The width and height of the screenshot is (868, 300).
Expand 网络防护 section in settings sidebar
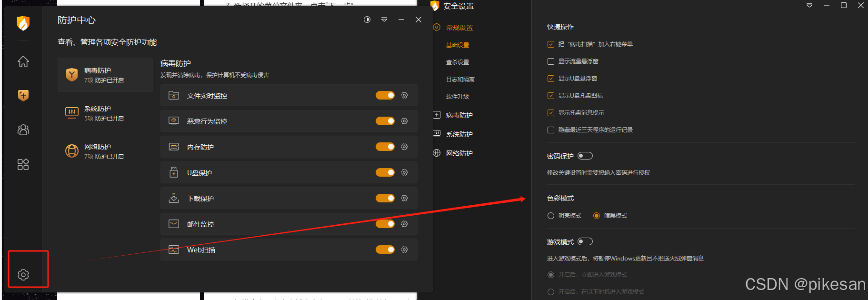pos(459,153)
